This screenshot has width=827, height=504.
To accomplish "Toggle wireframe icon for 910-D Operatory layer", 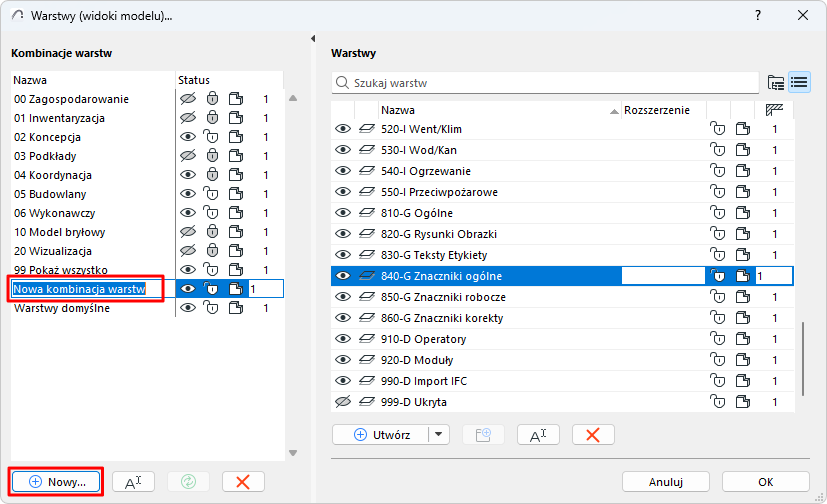I will (x=366, y=339).
